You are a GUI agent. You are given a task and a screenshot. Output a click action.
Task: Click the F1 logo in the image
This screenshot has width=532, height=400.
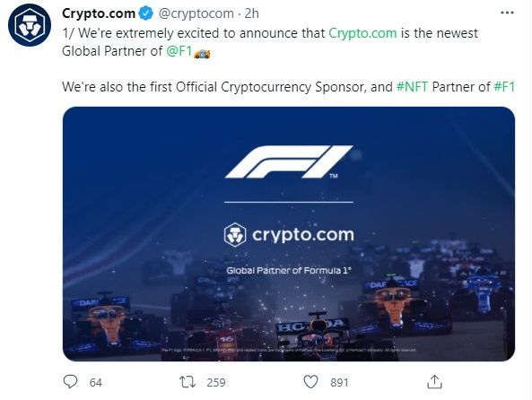(289, 161)
